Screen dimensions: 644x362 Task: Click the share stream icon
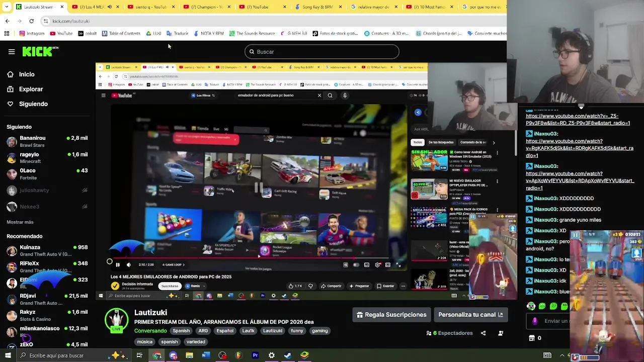483,333
